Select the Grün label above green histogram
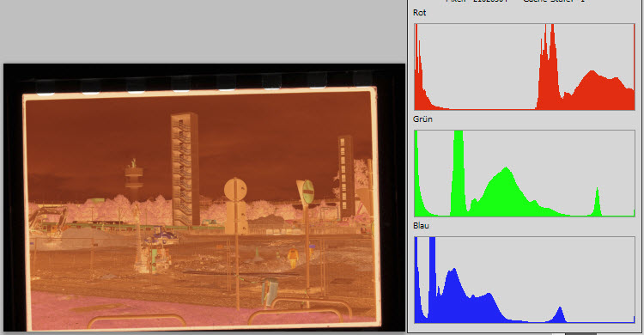The width and height of the screenshot is (644, 335). pyautogui.click(x=422, y=119)
